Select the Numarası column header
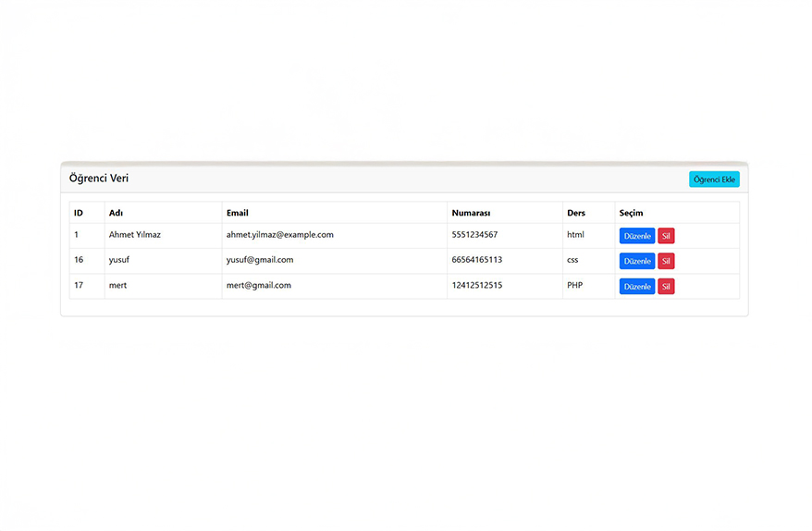The image size is (812, 531). click(x=471, y=213)
